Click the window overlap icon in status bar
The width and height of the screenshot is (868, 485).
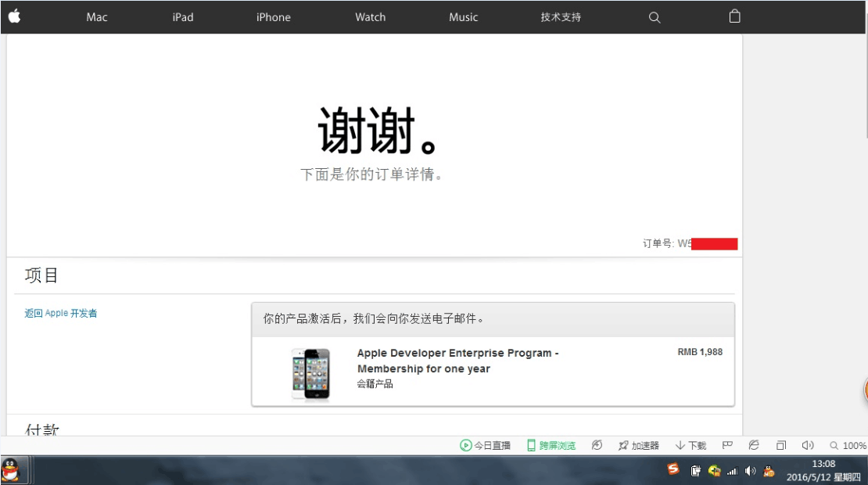[781, 445]
